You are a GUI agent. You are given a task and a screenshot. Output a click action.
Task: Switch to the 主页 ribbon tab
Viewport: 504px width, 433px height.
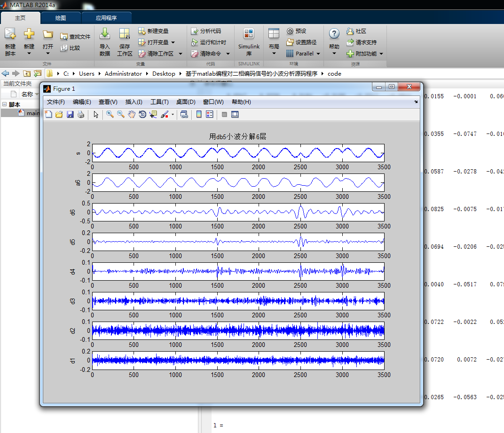tap(20, 18)
